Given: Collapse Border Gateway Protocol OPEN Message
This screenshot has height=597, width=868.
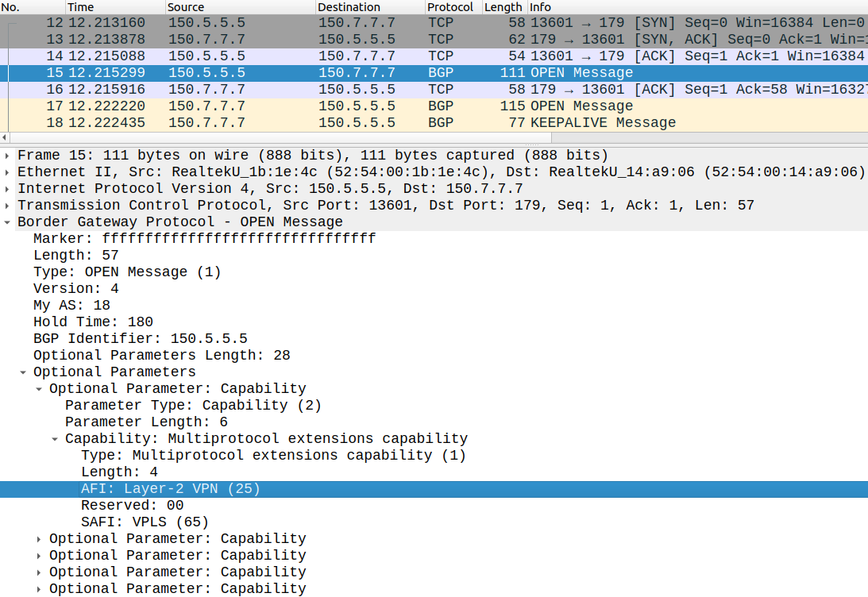Looking at the screenshot, I should 6,222.
